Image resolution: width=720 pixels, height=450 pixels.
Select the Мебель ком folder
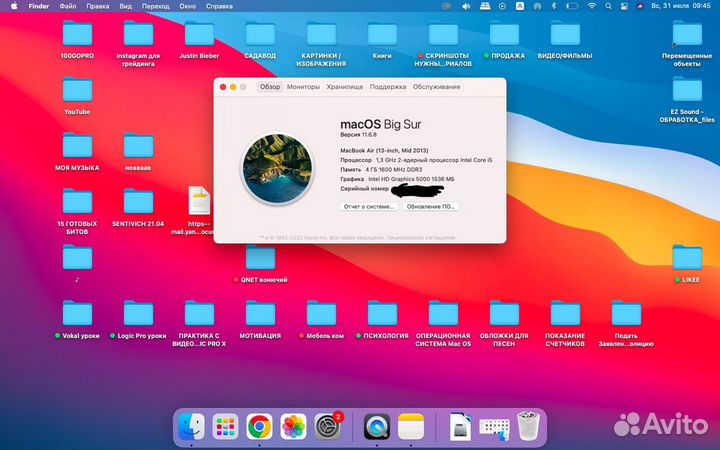[x=321, y=314]
